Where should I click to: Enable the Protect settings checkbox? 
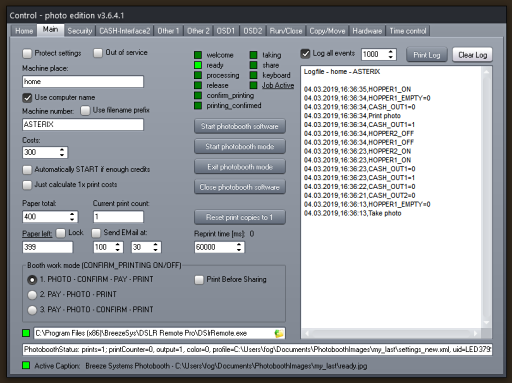27,53
